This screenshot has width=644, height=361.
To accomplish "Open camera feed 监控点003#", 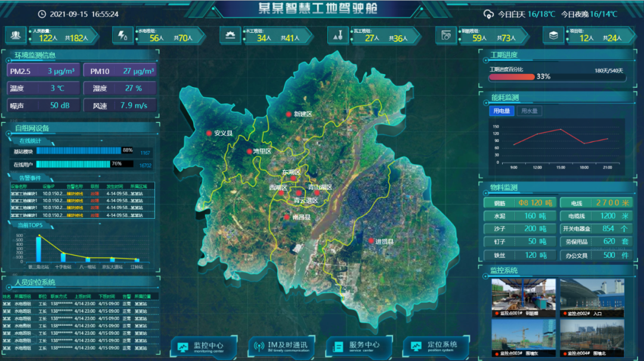I will pyautogui.click(x=524, y=338).
